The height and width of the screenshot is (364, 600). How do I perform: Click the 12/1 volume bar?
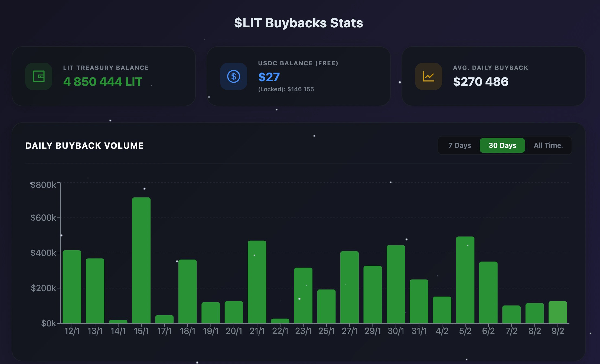tap(72, 287)
